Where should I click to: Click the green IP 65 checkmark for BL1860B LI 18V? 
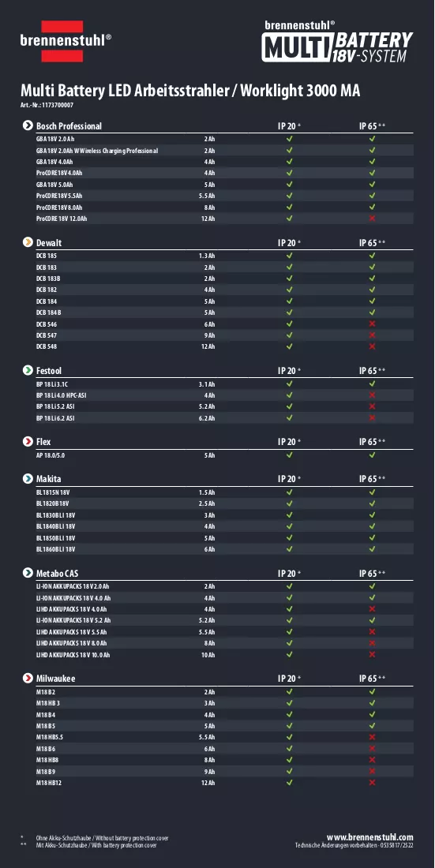tap(372, 549)
